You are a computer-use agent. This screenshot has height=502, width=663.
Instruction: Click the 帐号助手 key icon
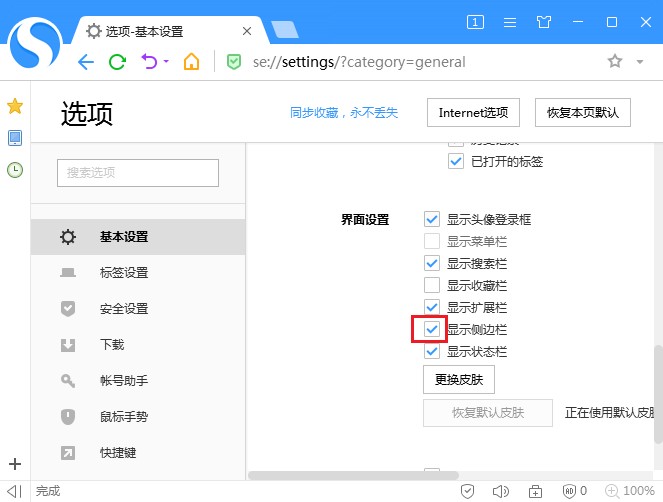point(68,381)
